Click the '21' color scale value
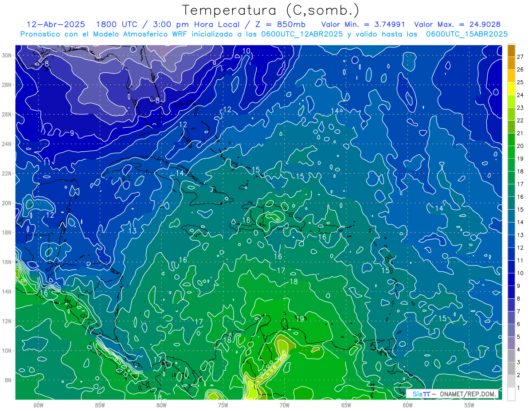Image resolution: width=532 pixels, height=411 pixels. (x=520, y=133)
